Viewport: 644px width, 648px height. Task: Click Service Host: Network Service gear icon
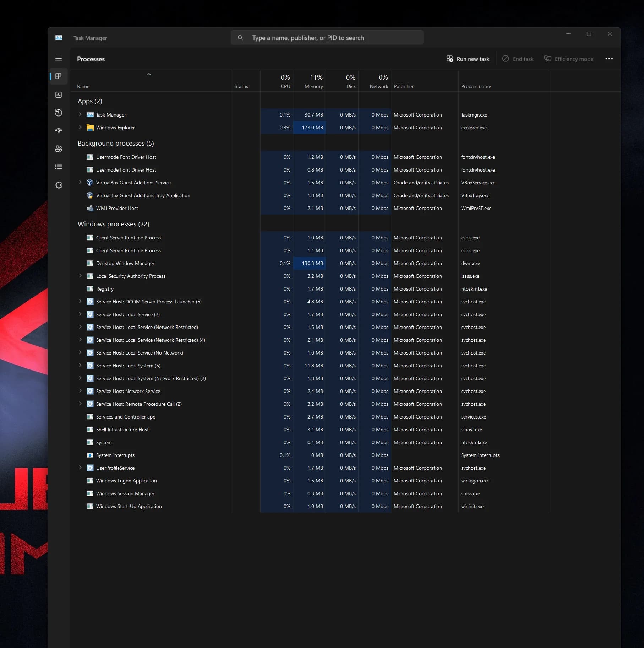coord(90,391)
